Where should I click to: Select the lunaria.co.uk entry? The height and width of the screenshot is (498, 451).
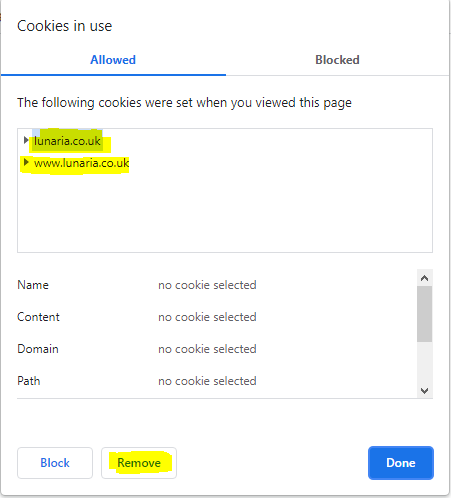point(67,141)
